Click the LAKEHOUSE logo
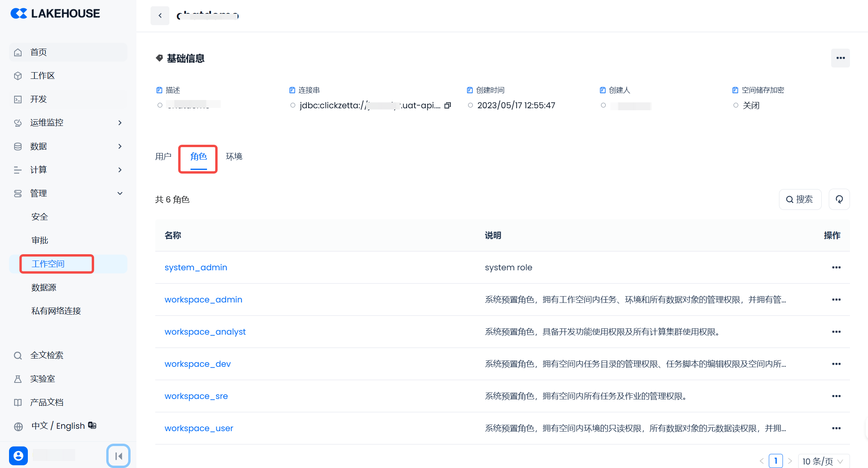868x468 pixels. point(55,13)
